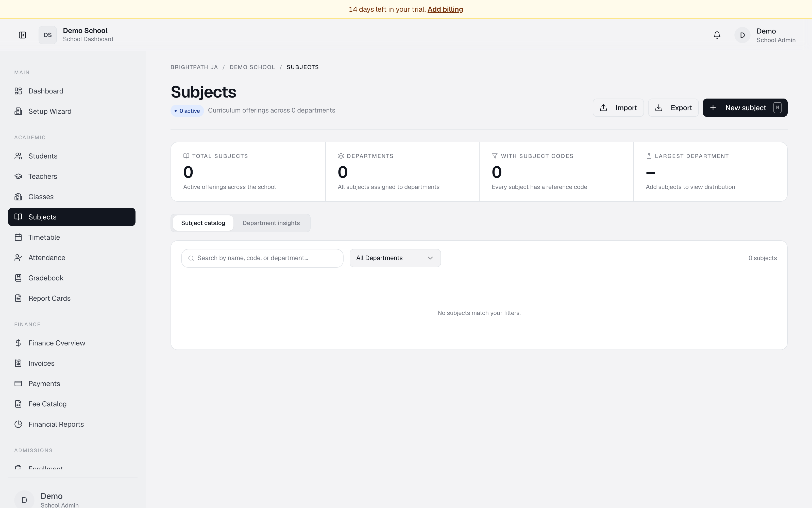Open notifications bell
Screen dimensions: 812x508
click(717, 35)
